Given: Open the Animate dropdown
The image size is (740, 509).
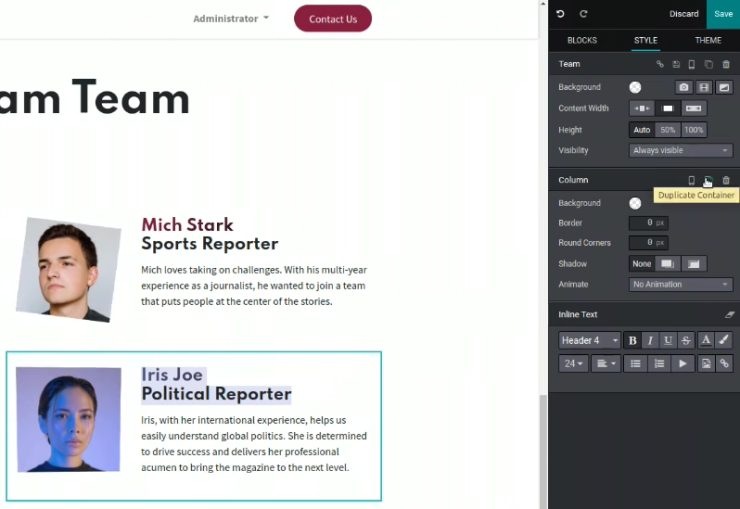Looking at the screenshot, I should 681,284.
